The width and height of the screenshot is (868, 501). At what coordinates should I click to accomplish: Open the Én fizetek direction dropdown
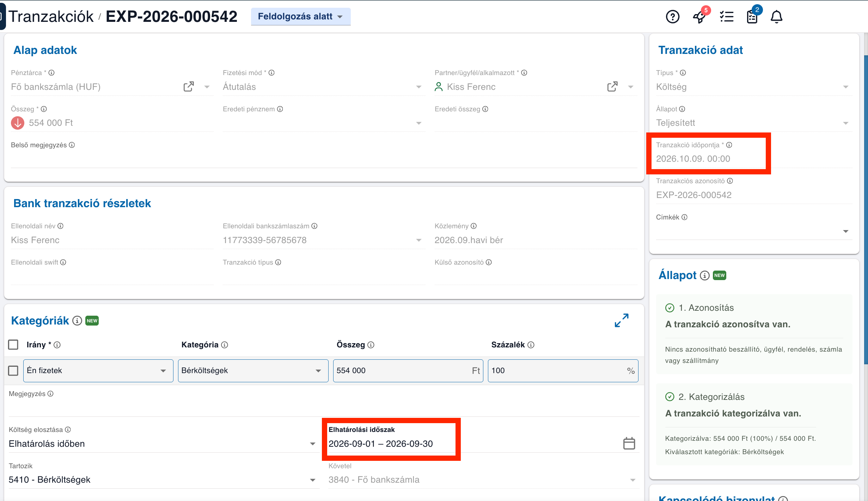(x=98, y=371)
